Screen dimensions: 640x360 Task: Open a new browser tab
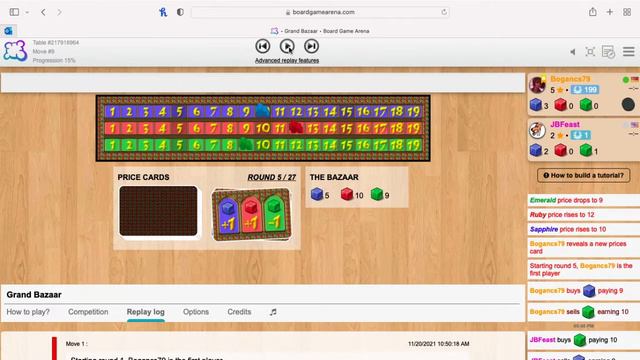[610, 12]
